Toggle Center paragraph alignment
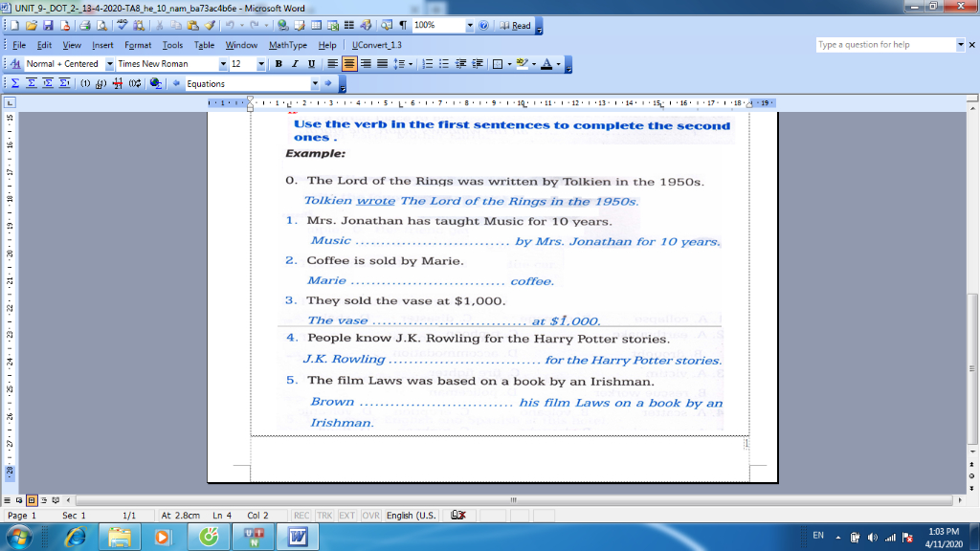This screenshot has width=980, height=551. 348,64
